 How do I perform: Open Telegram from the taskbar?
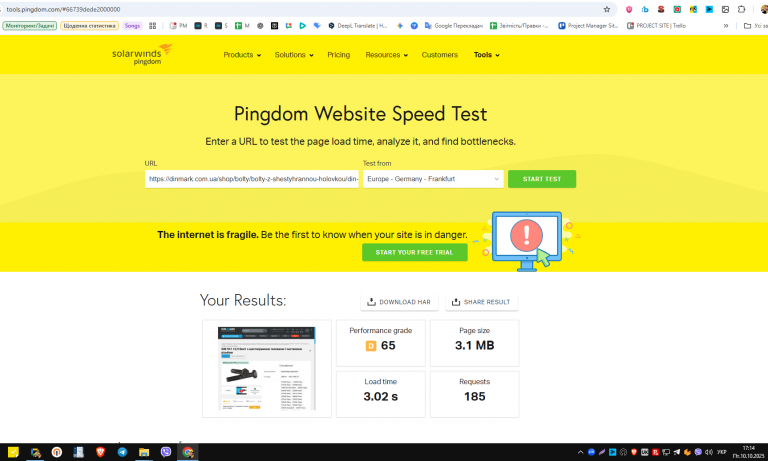[122, 452]
